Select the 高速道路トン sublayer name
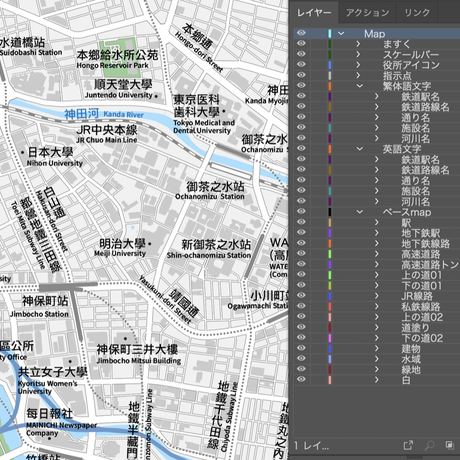This screenshot has height=460, width=460. [x=430, y=265]
